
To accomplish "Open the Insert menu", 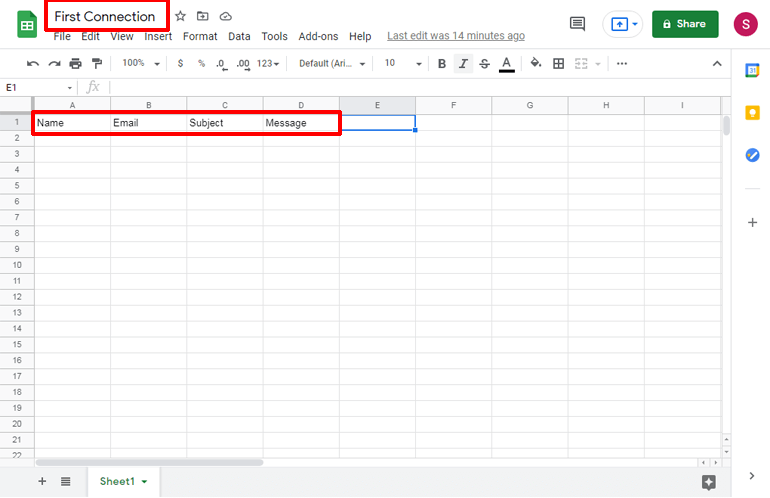I will [158, 36].
